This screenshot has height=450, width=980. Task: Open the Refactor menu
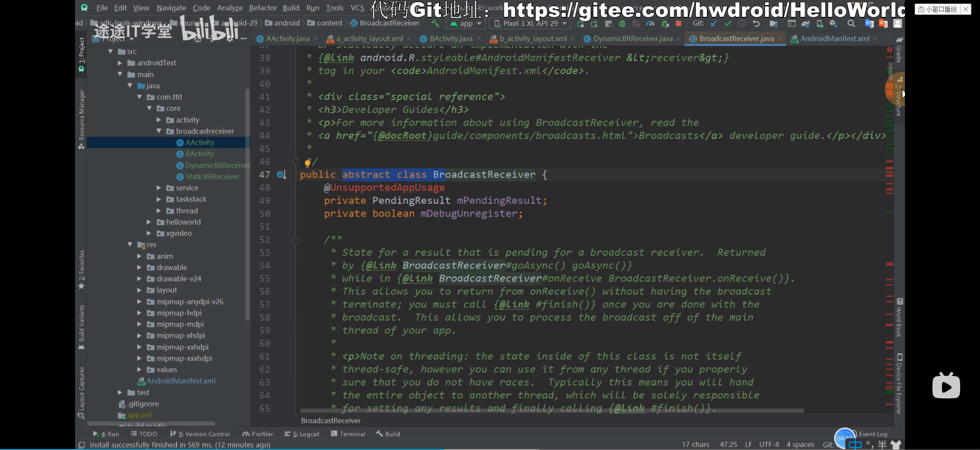(x=262, y=8)
